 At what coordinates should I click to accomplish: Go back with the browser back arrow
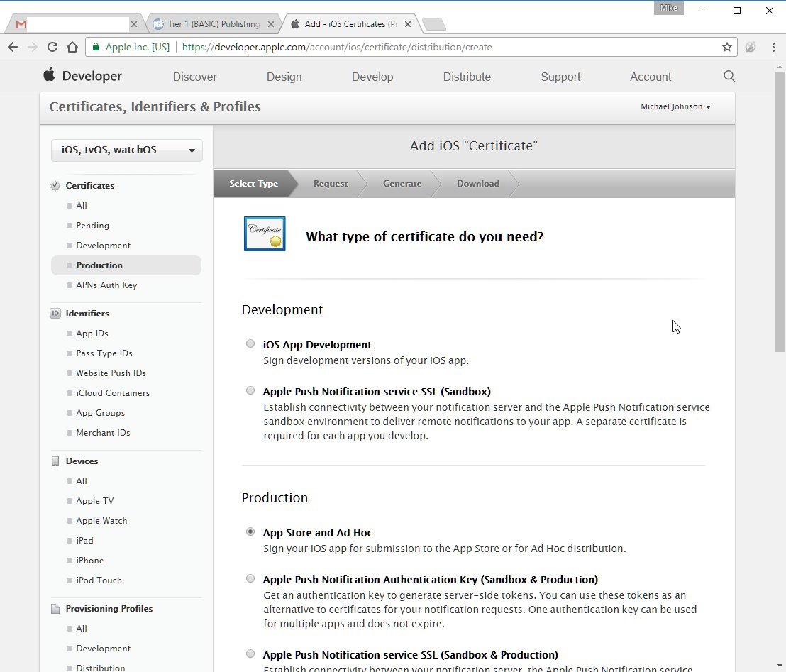point(13,47)
